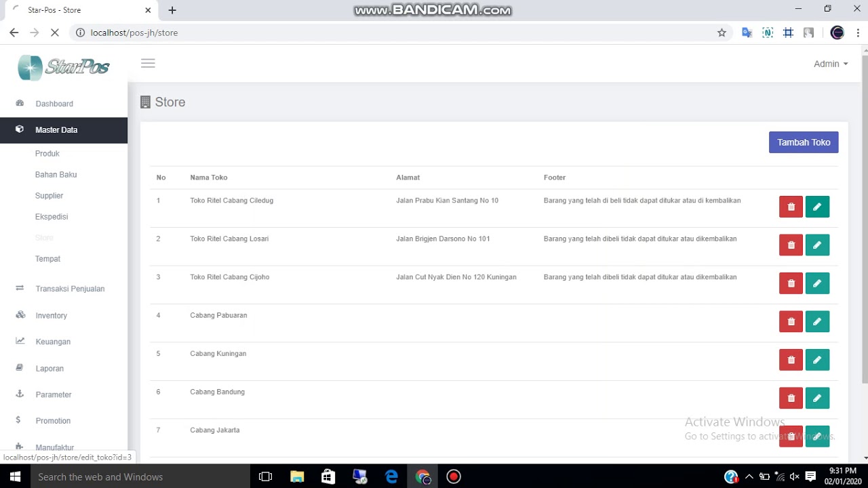
Task: Open Tempat submenu item
Action: click(x=47, y=259)
